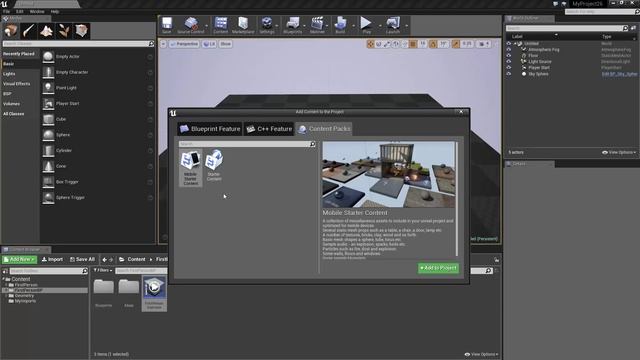
Task: Open the Lit view mode dropdown
Action: tap(209, 44)
